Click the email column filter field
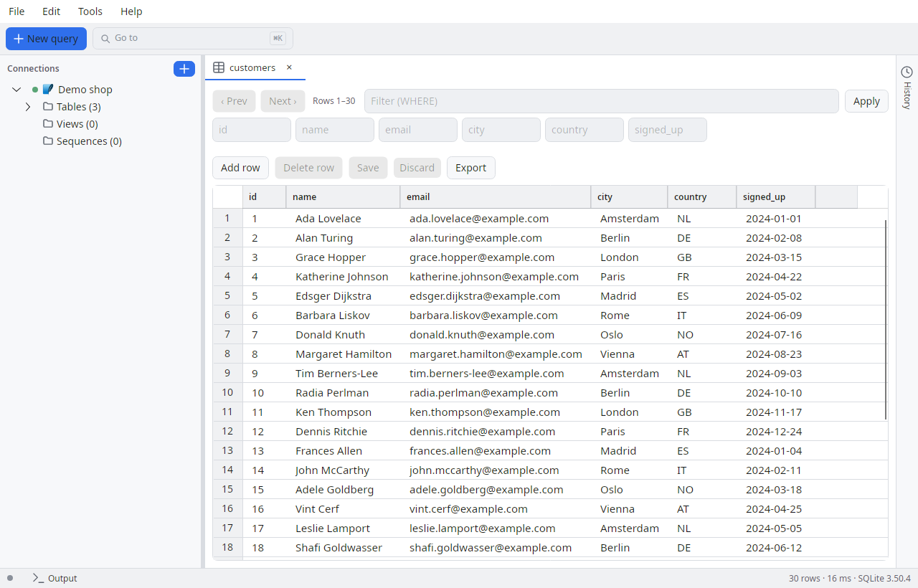 click(418, 130)
